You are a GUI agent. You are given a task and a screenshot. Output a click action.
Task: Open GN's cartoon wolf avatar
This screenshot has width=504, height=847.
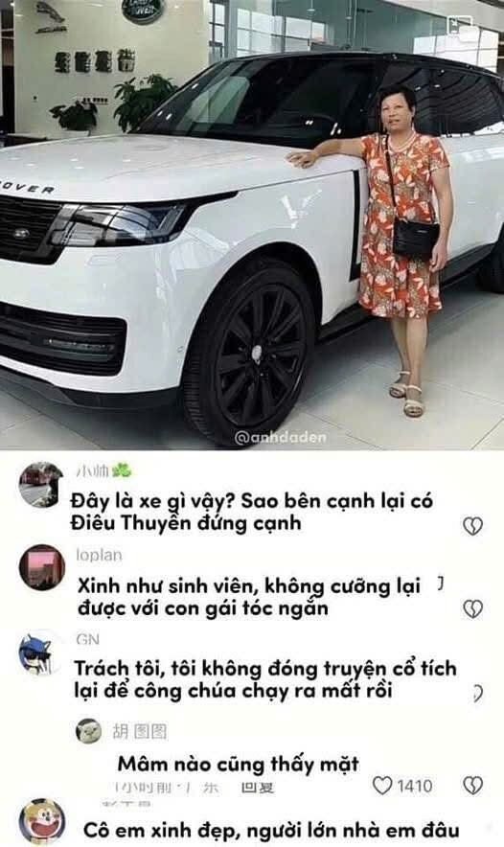(41, 652)
